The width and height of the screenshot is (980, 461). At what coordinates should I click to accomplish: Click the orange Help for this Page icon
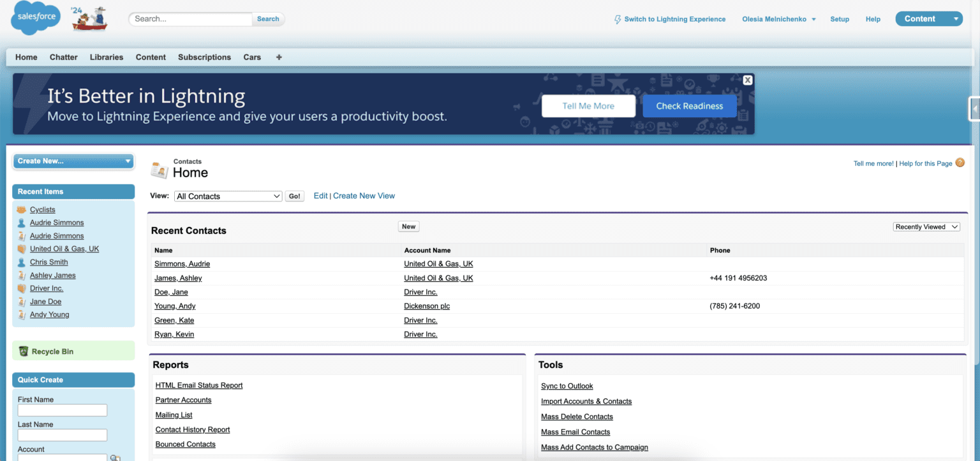pos(960,163)
